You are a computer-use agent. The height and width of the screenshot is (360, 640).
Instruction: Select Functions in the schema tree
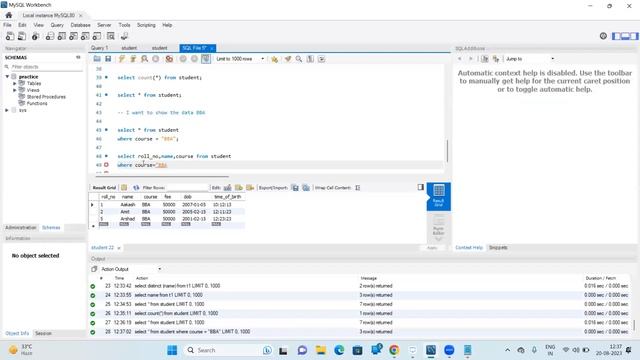click(x=37, y=103)
